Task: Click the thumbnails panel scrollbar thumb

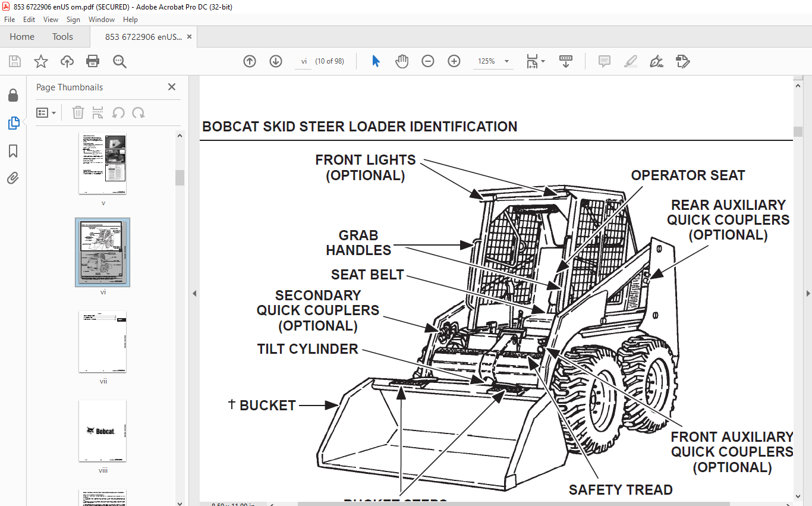Action: (180, 178)
